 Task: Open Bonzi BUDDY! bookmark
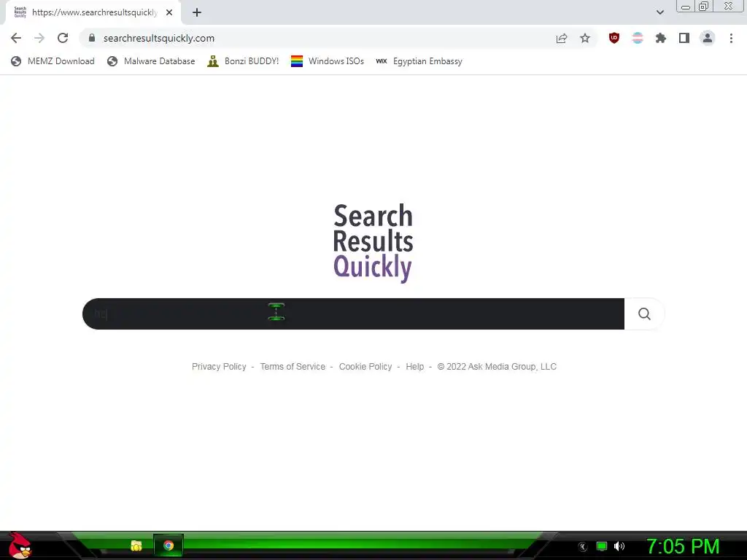click(x=243, y=61)
